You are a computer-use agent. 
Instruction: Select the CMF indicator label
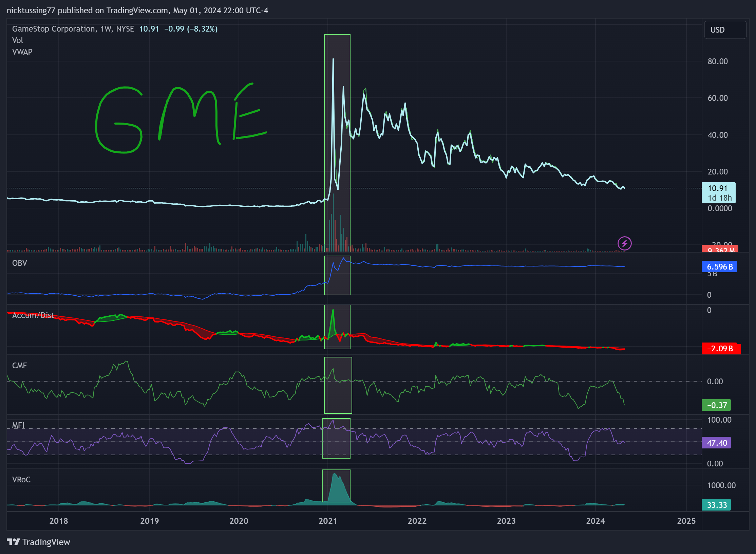click(x=20, y=366)
